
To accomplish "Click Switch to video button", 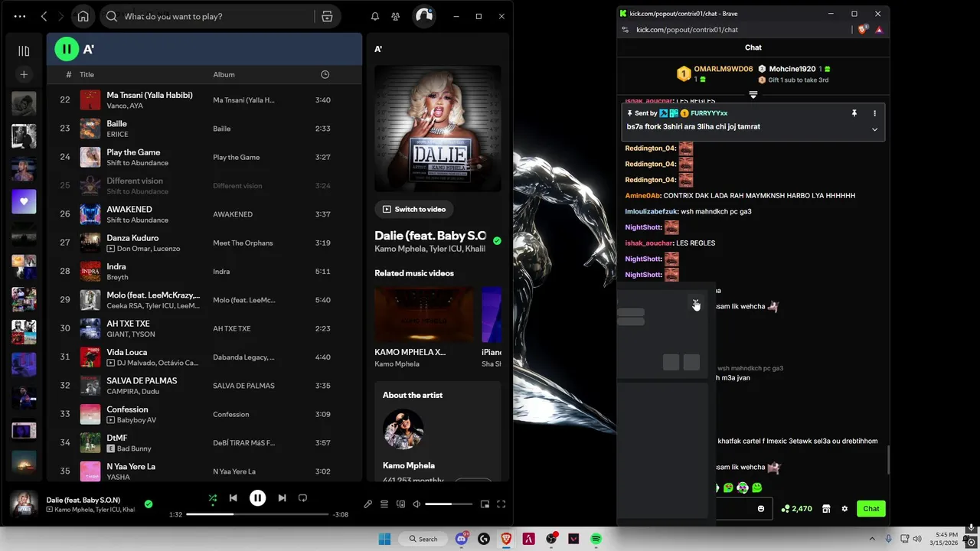I will [x=414, y=209].
